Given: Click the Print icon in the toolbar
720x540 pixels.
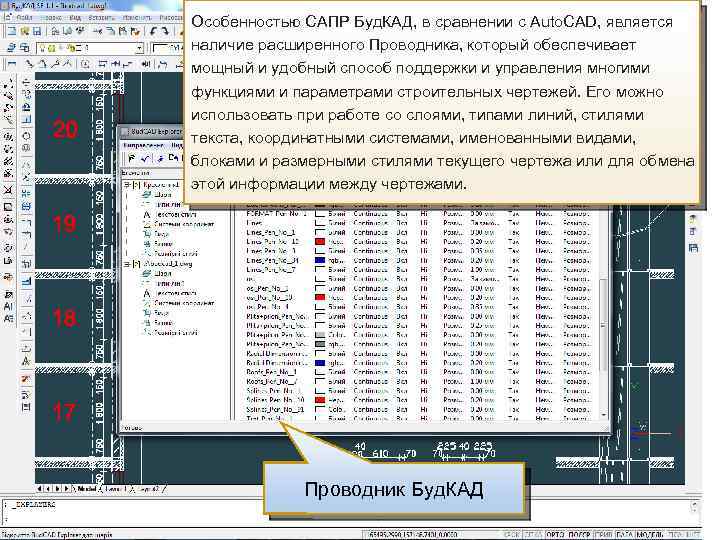Looking at the screenshot, I should click(x=55, y=31).
